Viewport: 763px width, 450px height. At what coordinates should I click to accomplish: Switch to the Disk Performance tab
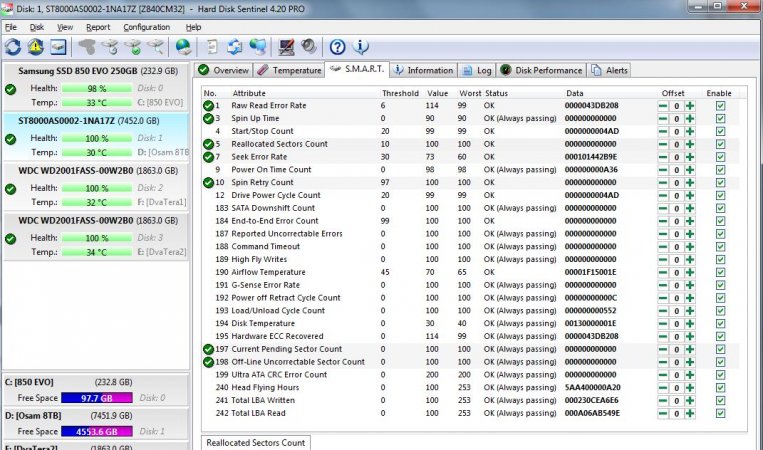(542, 71)
